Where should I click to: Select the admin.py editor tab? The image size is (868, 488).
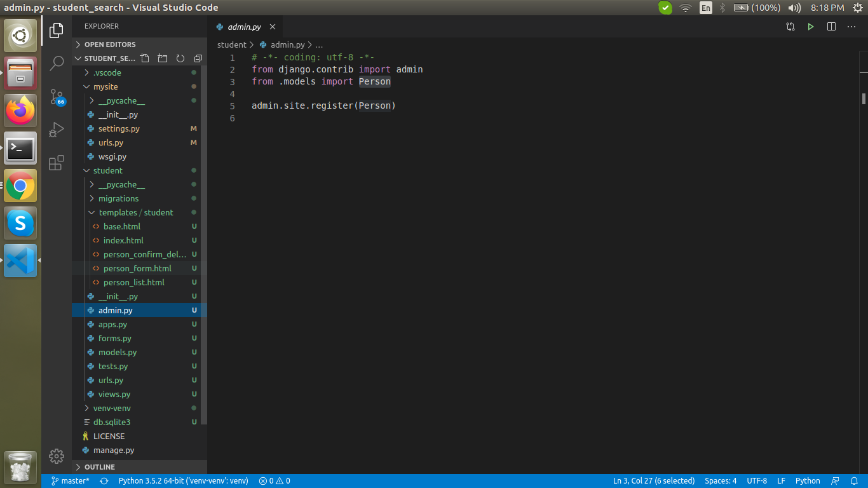coord(245,27)
